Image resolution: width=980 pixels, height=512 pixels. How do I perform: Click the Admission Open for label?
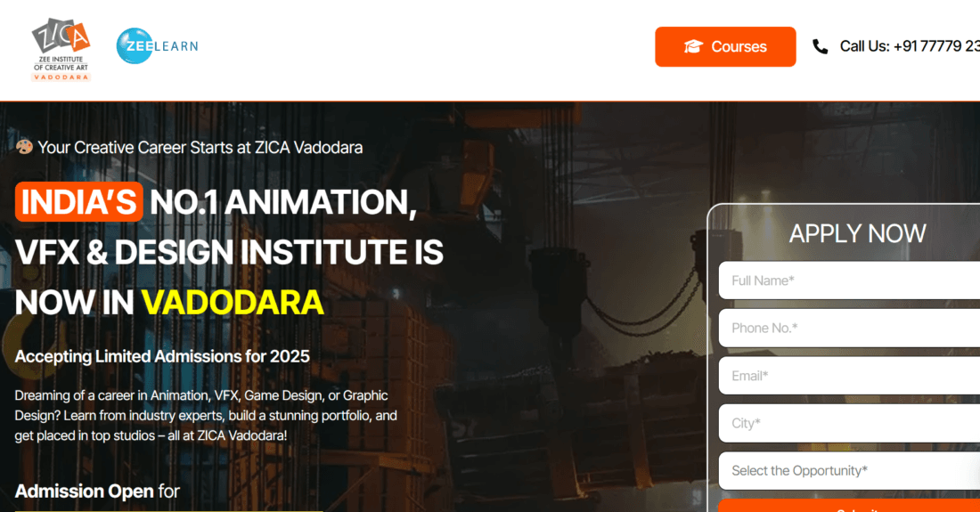[x=97, y=491]
